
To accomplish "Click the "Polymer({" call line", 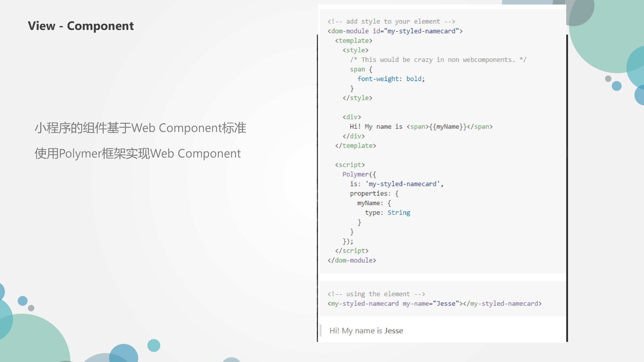I will [x=359, y=174].
